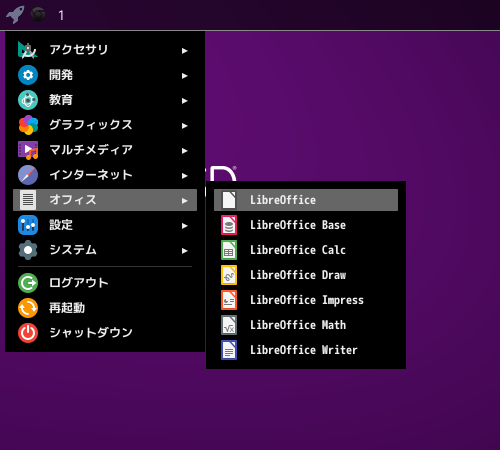The height and width of the screenshot is (450, 500).
Task: Expand the インターネット submenu arrow
Action: coord(184,176)
